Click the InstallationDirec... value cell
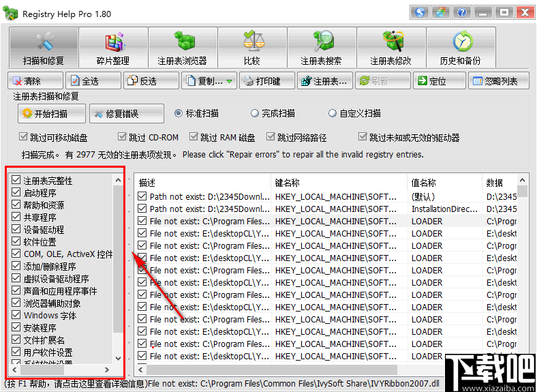The height and width of the screenshot is (392, 537). point(444,209)
